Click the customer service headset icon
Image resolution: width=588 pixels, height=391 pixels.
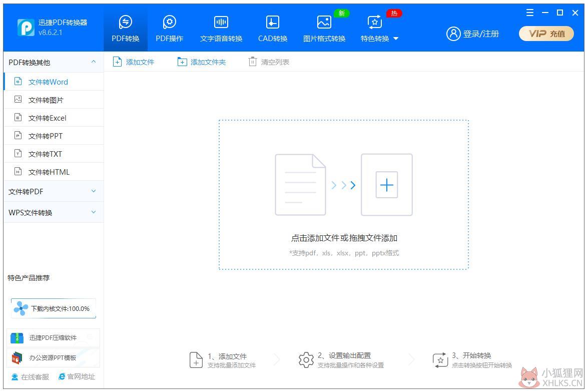coord(15,377)
